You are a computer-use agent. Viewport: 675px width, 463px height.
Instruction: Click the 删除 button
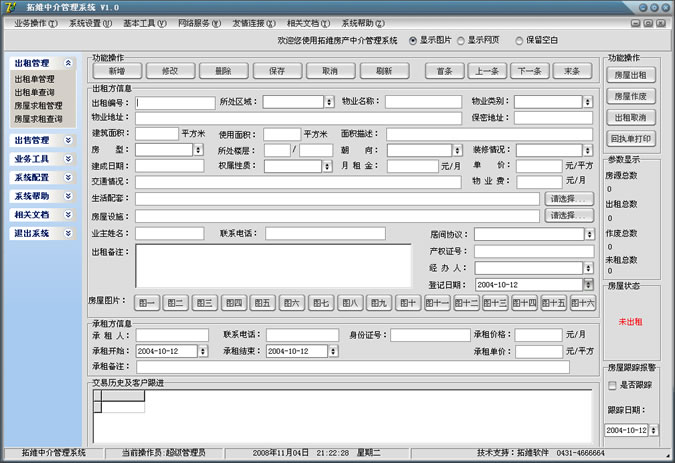(x=223, y=71)
